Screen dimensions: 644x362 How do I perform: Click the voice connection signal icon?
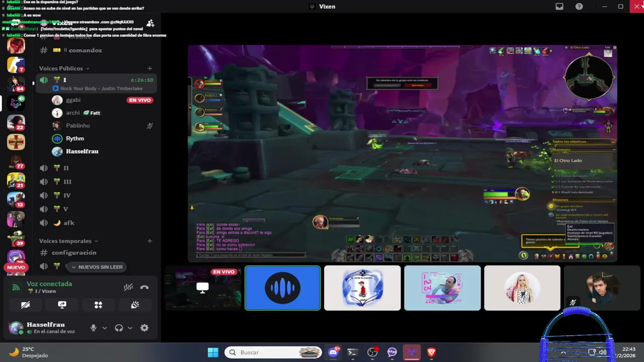[x=16, y=288]
